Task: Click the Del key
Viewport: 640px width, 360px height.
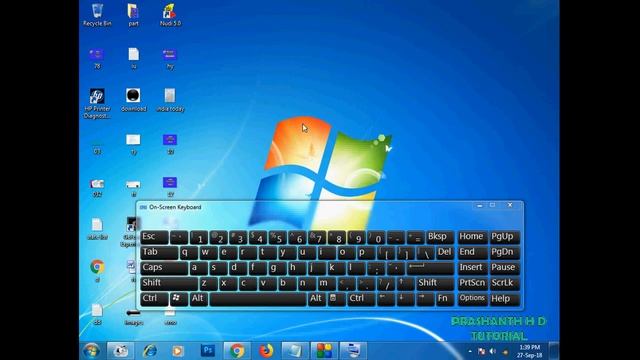Action: click(x=445, y=252)
